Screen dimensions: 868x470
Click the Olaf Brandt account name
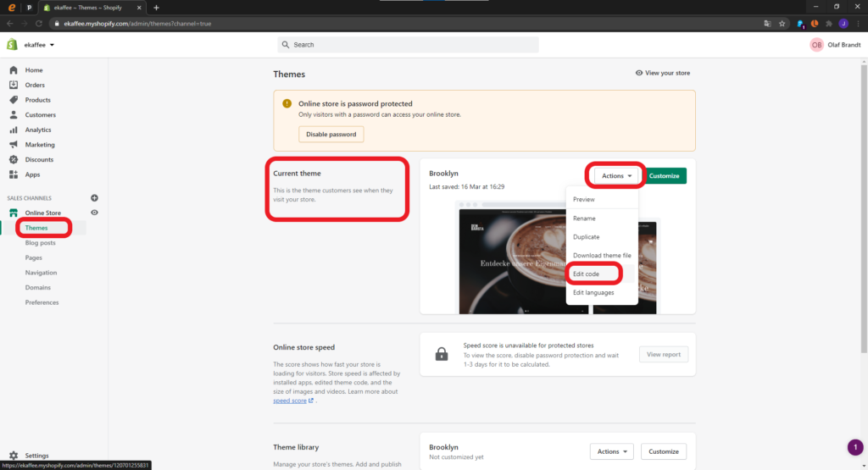(x=843, y=45)
